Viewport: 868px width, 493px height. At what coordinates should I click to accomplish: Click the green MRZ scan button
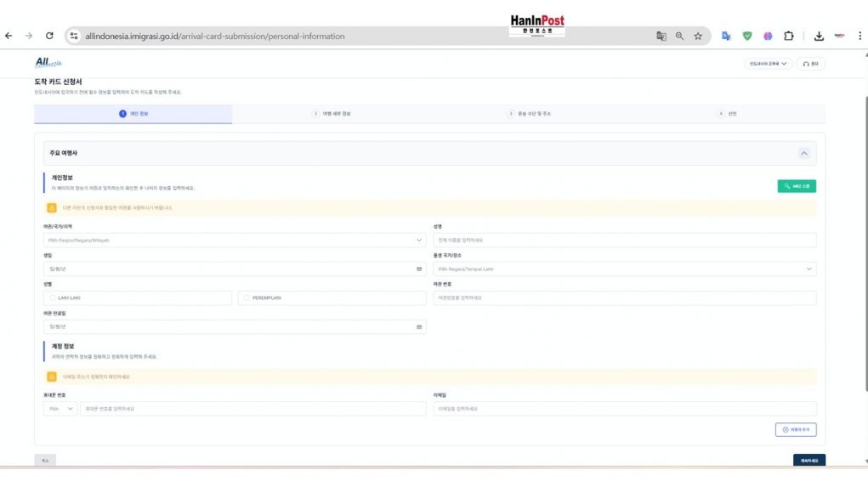click(x=796, y=185)
